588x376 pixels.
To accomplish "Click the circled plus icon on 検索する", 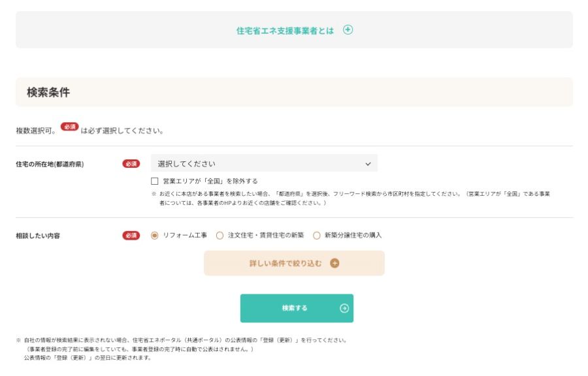I will point(344,308).
